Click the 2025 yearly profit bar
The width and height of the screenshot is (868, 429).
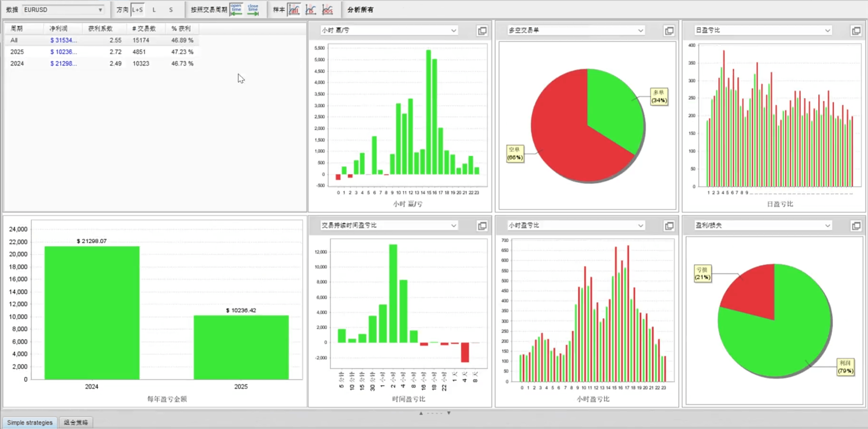[x=241, y=347]
